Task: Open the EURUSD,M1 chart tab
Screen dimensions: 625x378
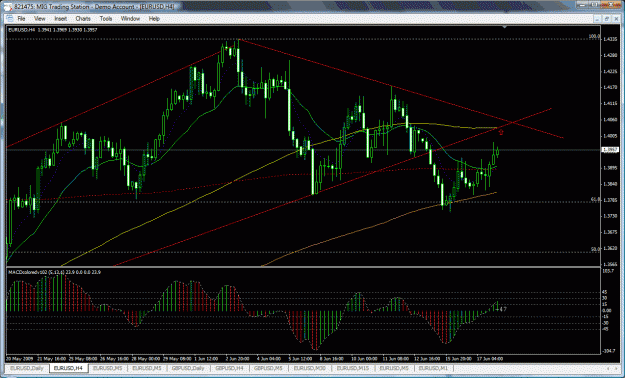Action: pos(433,368)
